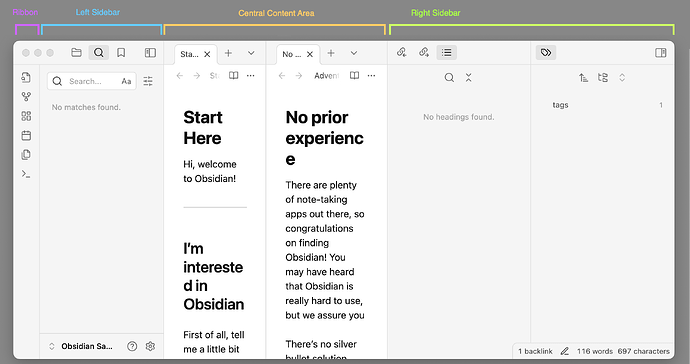Open backlinks panel in right sidebar
Image resolution: width=690 pixels, height=364 pixels.
point(401,52)
